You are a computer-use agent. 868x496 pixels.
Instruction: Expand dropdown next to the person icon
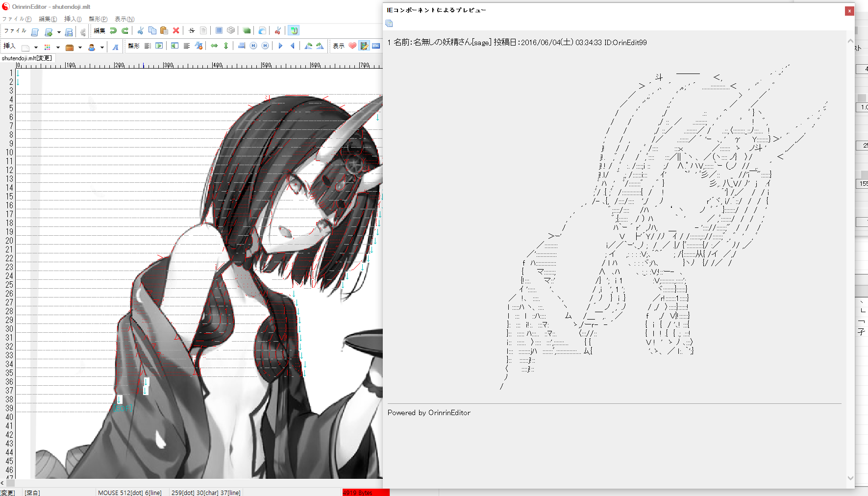click(x=102, y=48)
